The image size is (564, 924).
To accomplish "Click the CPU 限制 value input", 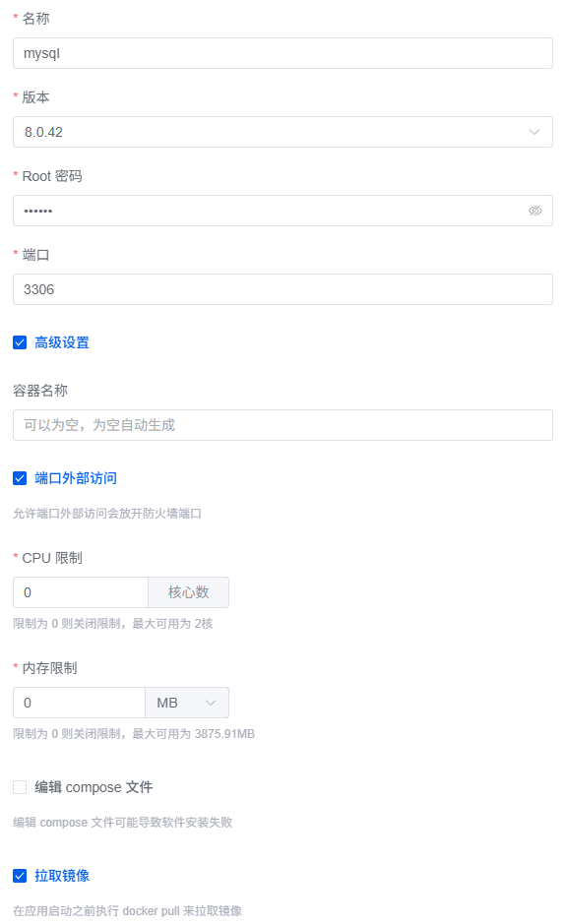I will (x=81, y=592).
